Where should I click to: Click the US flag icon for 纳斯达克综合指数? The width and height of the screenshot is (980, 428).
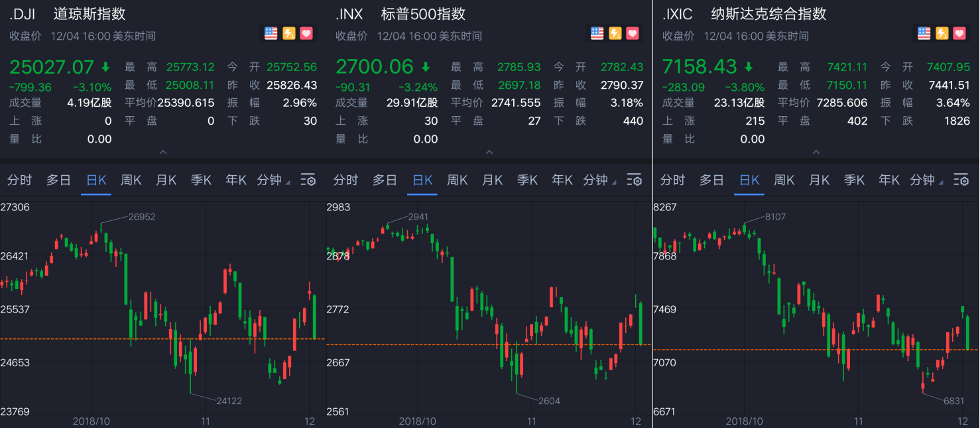(x=924, y=33)
